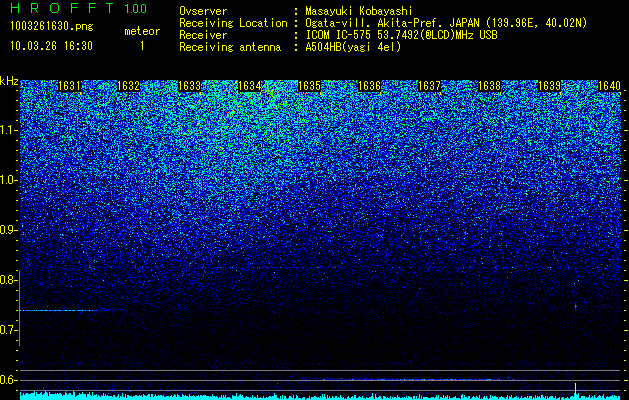Click the kHz unit label

[x=9, y=81]
